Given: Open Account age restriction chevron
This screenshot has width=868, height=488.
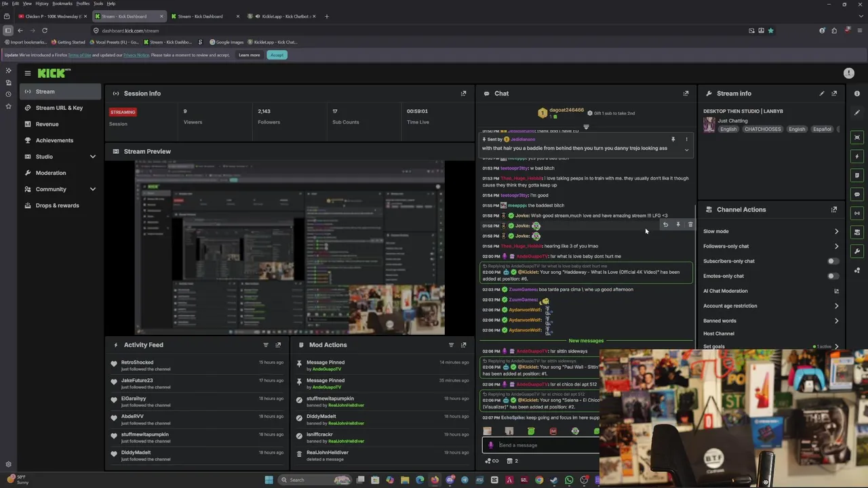Looking at the screenshot, I should (x=836, y=306).
